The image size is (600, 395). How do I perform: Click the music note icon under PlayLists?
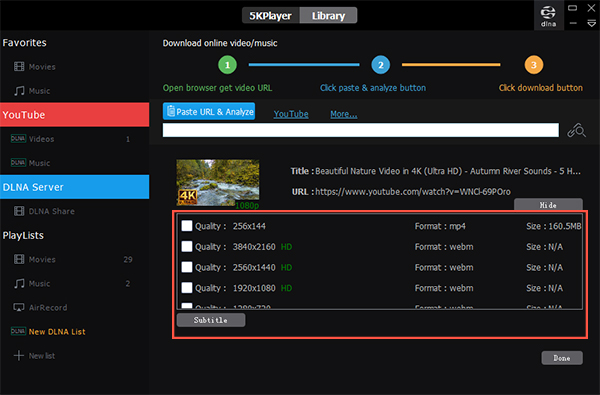[19, 283]
